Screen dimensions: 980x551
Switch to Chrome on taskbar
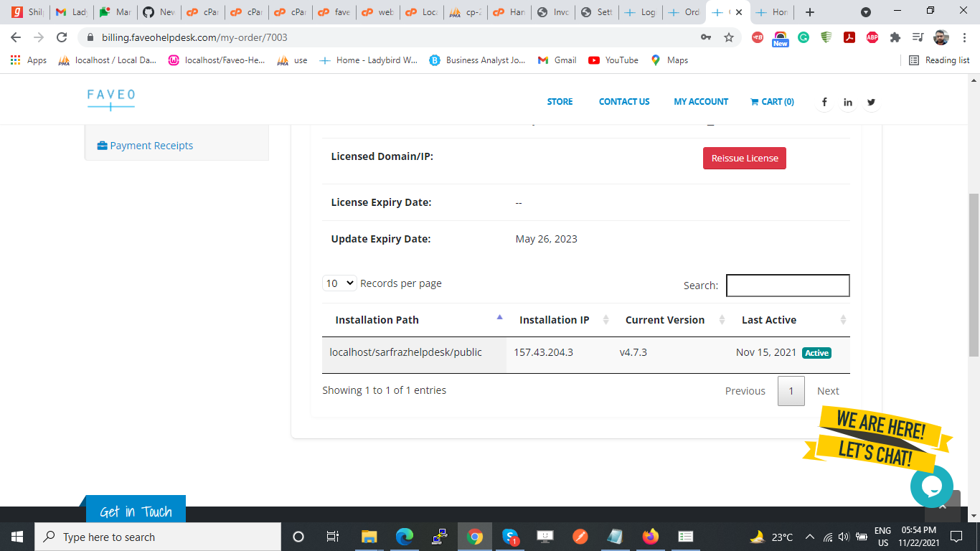[x=475, y=537]
